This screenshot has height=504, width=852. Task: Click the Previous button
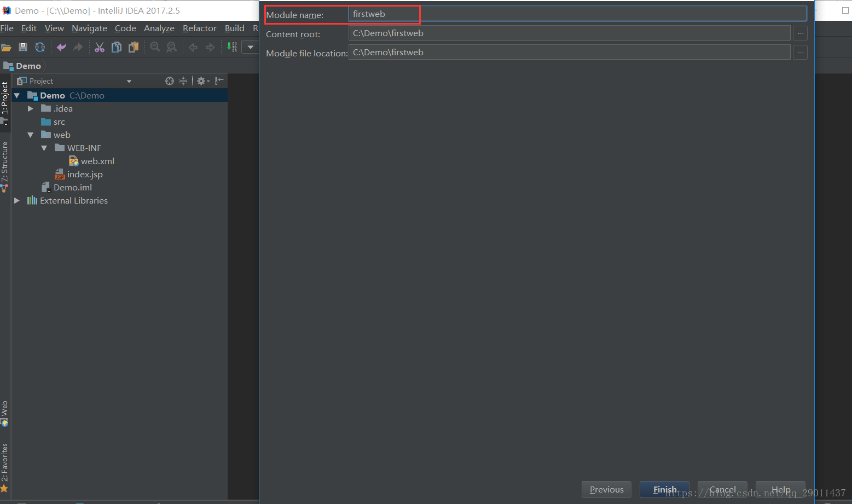click(x=606, y=489)
